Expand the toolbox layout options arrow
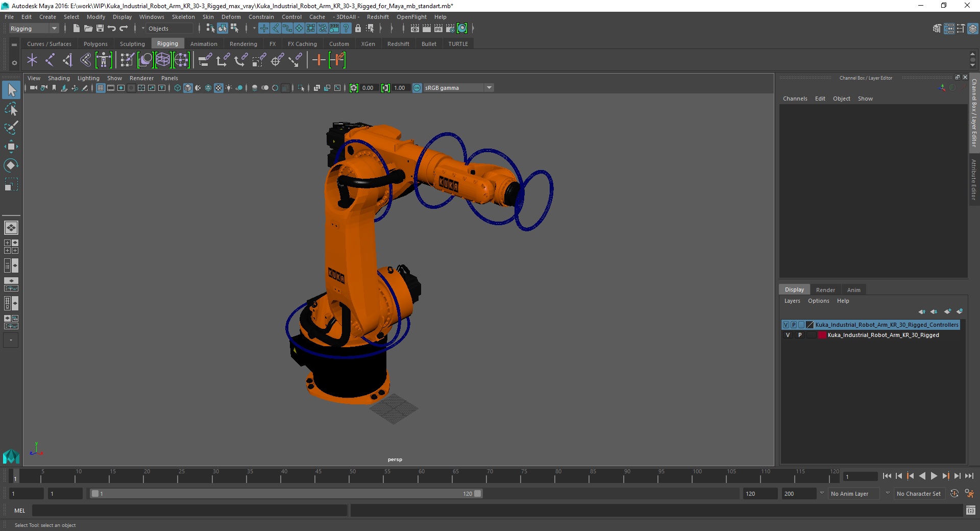Viewport: 980px width, 531px height. point(11,340)
